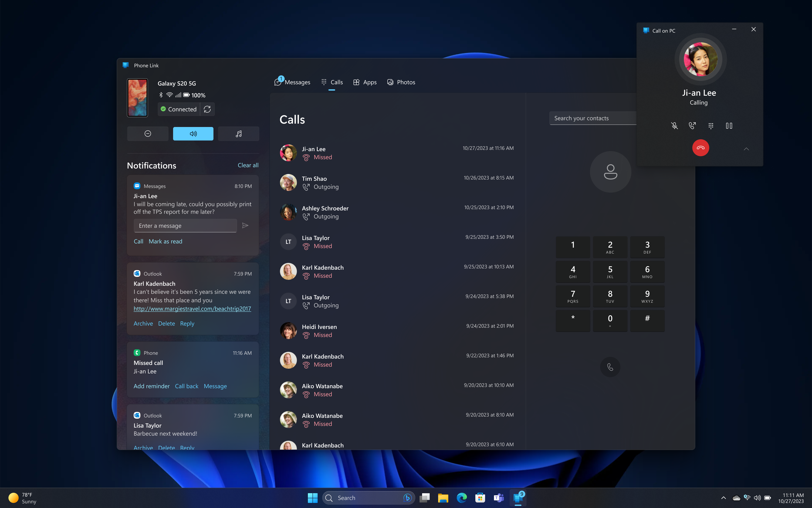Screen dimensions: 812x508
Task: Mark Ji-an Lee message as read
Action: [165, 242]
